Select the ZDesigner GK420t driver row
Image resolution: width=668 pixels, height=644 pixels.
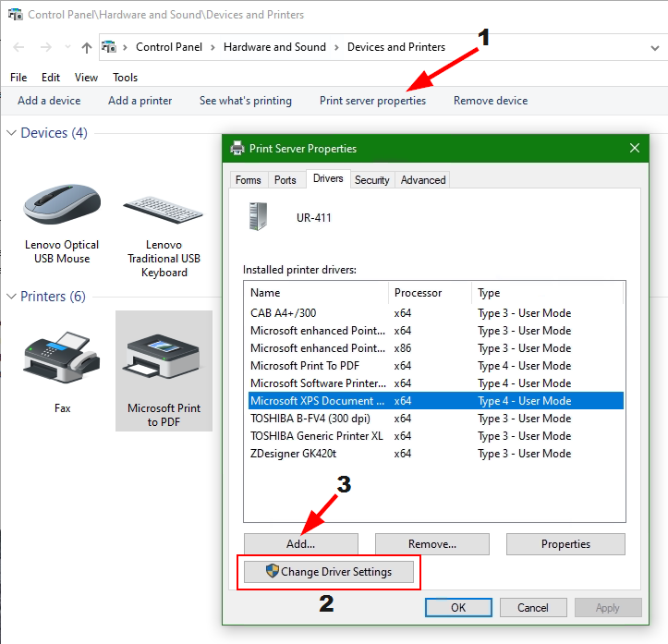[295, 454]
